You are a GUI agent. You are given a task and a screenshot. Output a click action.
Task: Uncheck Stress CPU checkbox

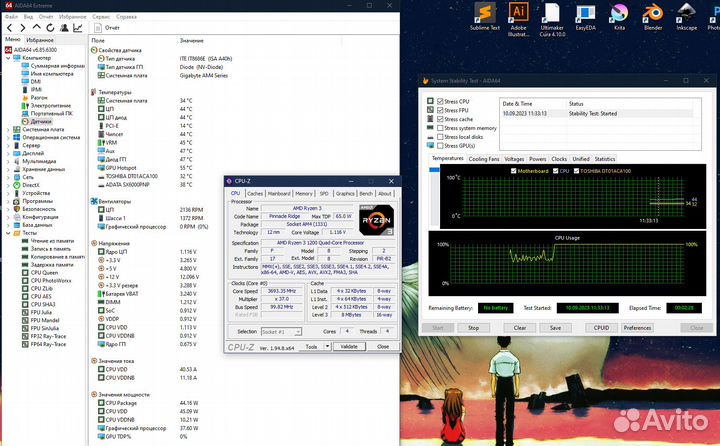tap(440, 101)
